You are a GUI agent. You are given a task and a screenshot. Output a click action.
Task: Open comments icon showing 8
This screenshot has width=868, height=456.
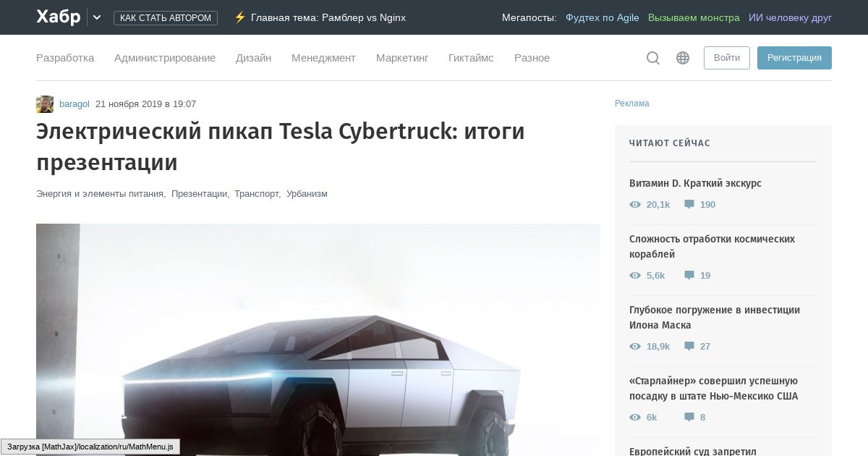[689, 418]
